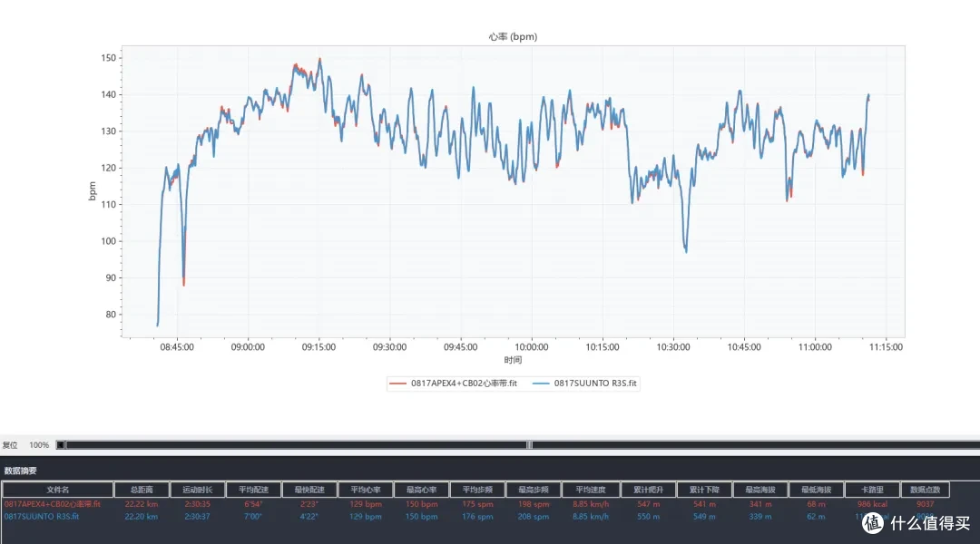
Task: Click the 最高步频 column header
Action: point(534,490)
